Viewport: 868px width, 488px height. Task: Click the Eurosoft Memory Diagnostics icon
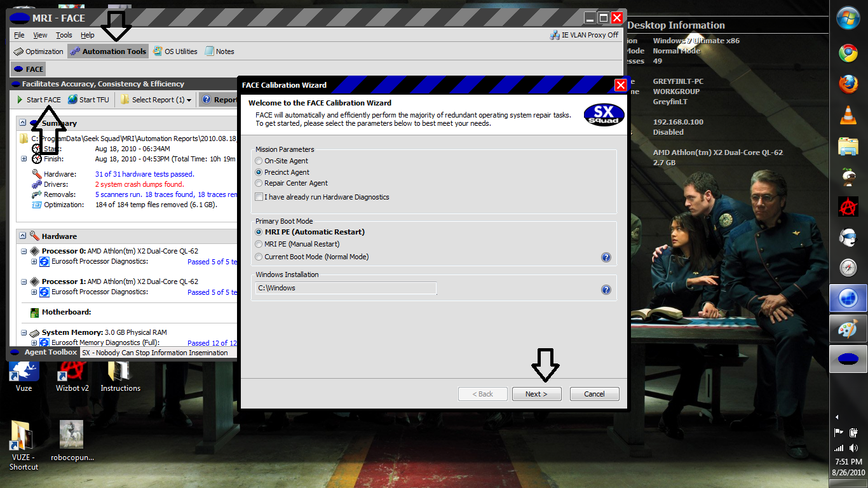[44, 342]
